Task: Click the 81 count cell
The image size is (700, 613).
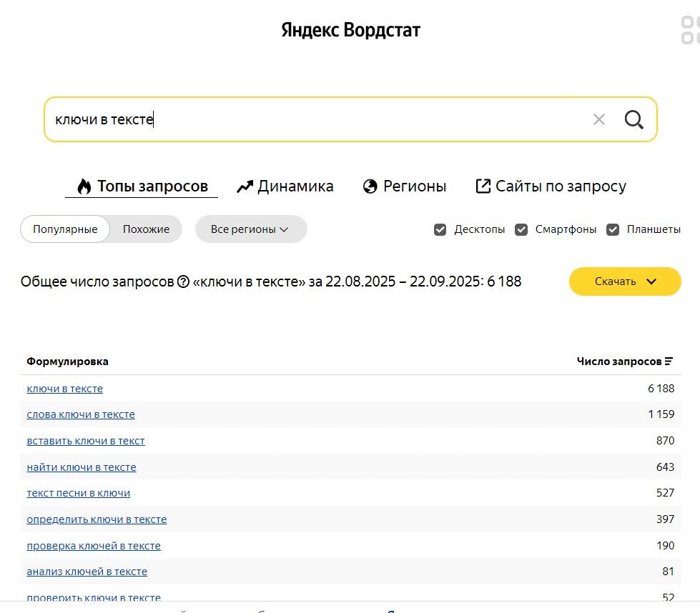Action: point(668,572)
